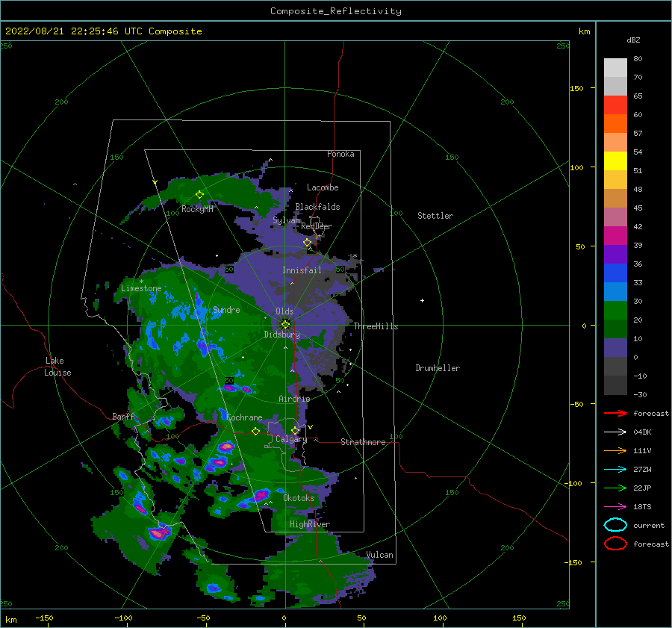Pick the bright green 30 dBZ swatch
This screenshot has width=672, height=628.
(615, 311)
